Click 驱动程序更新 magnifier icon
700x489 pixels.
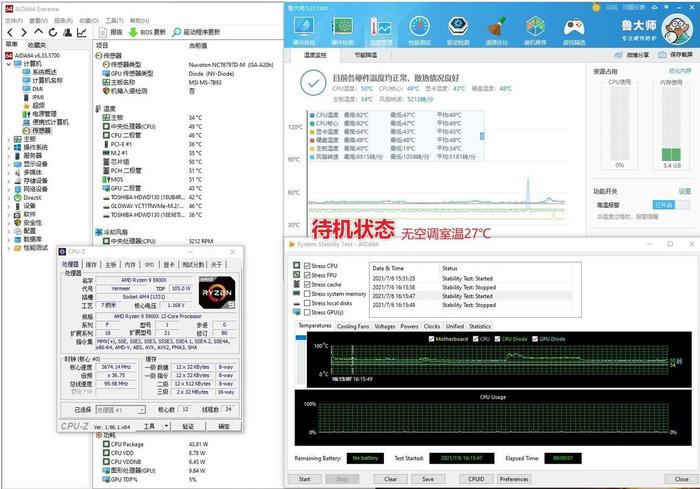177,32
